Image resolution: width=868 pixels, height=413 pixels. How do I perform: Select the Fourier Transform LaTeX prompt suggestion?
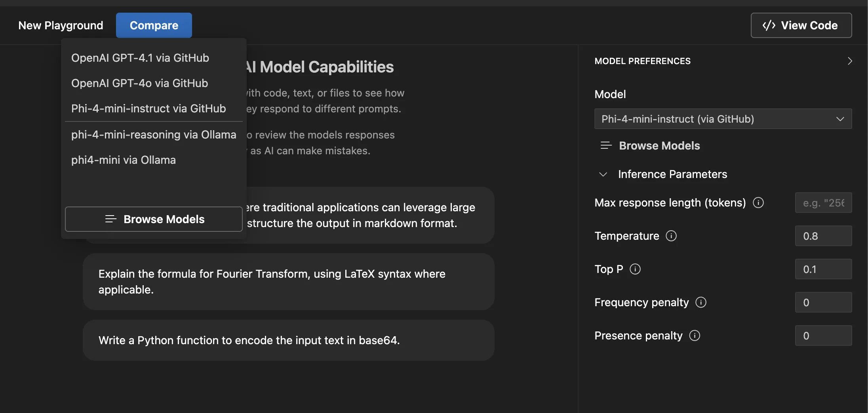click(289, 282)
